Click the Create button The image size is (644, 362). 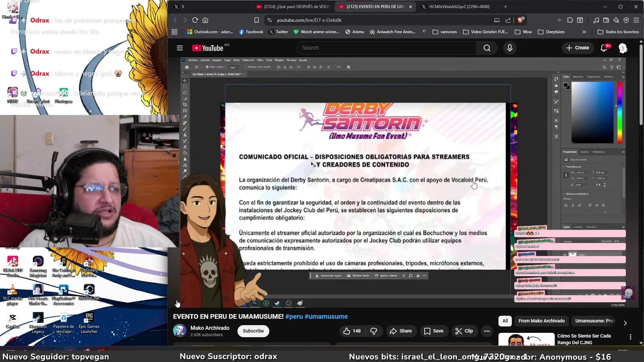pyautogui.click(x=577, y=48)
